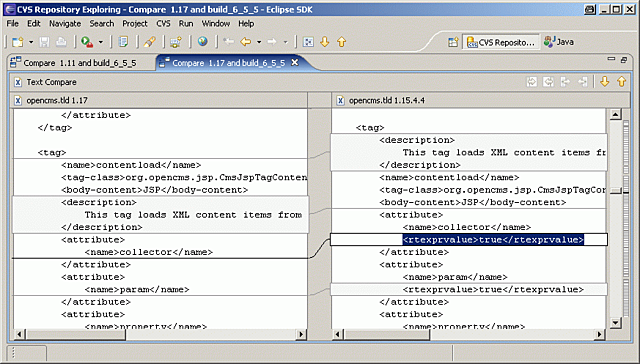The image size is (640, 364).
Task: Switch to CVS Repository perspective button
Action: 500,42
